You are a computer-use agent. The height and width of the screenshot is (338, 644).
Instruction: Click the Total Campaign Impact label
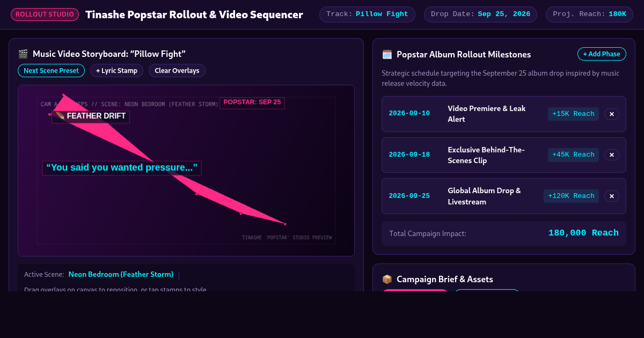(428, 233)
